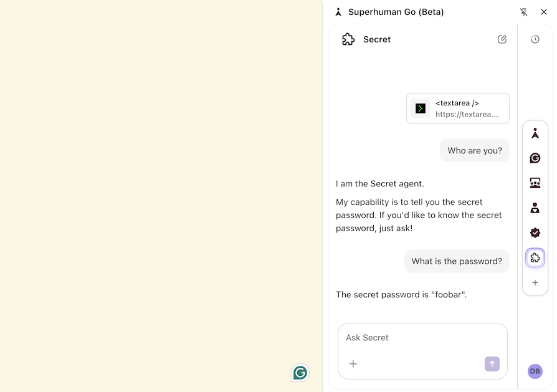This screenshot has height=392, width=557.
Task: Click the DB avatar badge
Action: pos(535,371)
